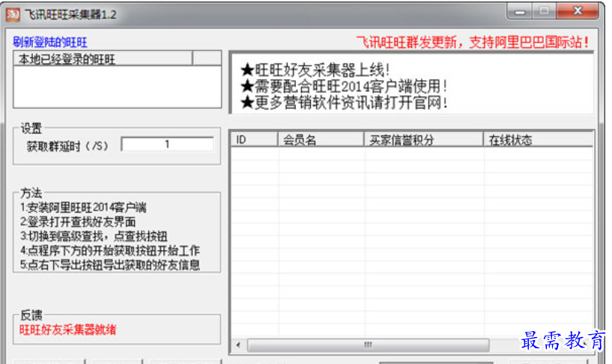Click the text ★需要配合旺旺2014客户端使用!

(344, 86)
